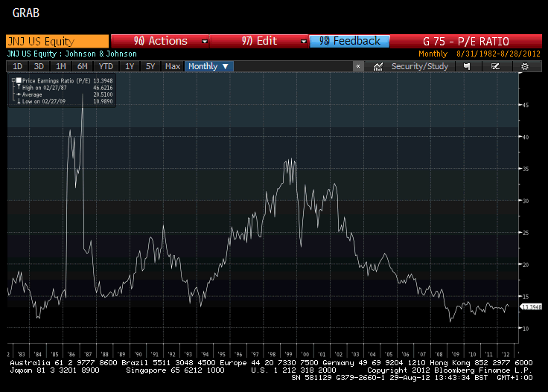Viewport: 548px width, 392px height.
Task: Select the 1M range tab
Action: [x=61, y=66]
